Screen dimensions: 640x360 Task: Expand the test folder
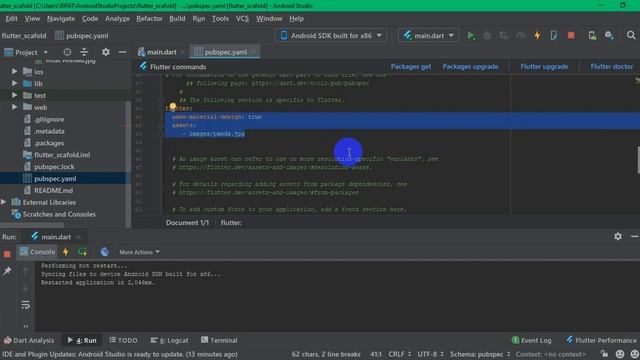pos(14,95)
